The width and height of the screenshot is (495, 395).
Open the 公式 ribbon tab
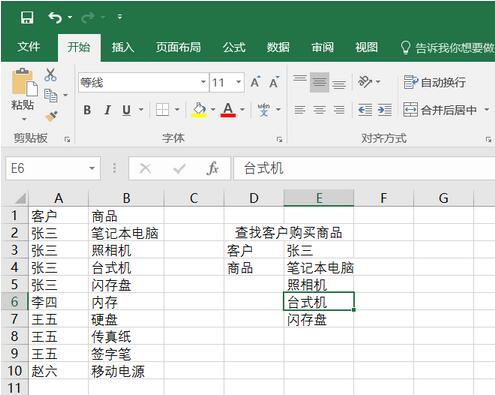(234, 47)
